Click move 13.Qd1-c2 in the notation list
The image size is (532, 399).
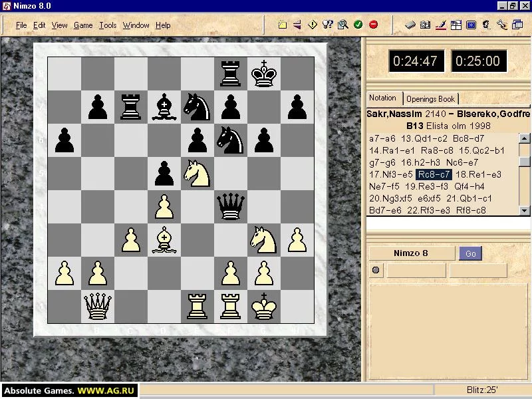pyautogui.click(x=424, y=138)
